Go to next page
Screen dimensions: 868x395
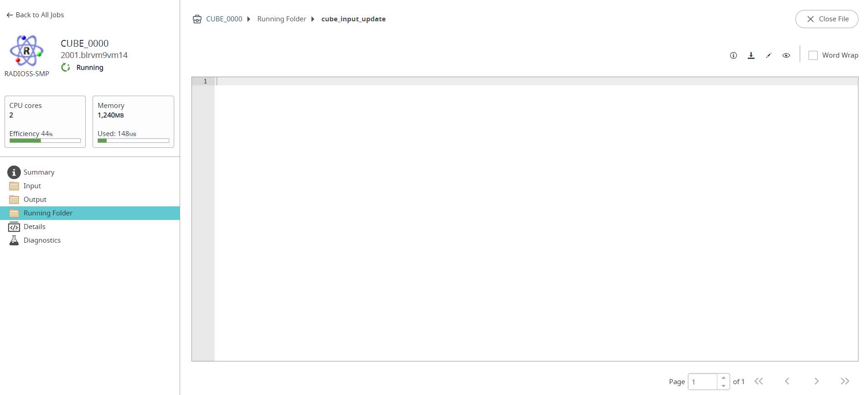(816, 381)
